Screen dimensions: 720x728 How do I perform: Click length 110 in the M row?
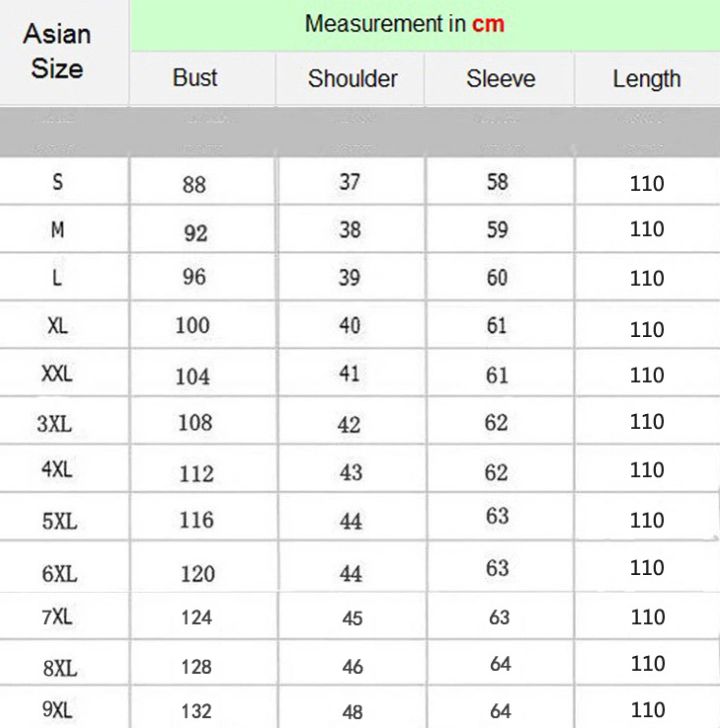pos(647,229)
